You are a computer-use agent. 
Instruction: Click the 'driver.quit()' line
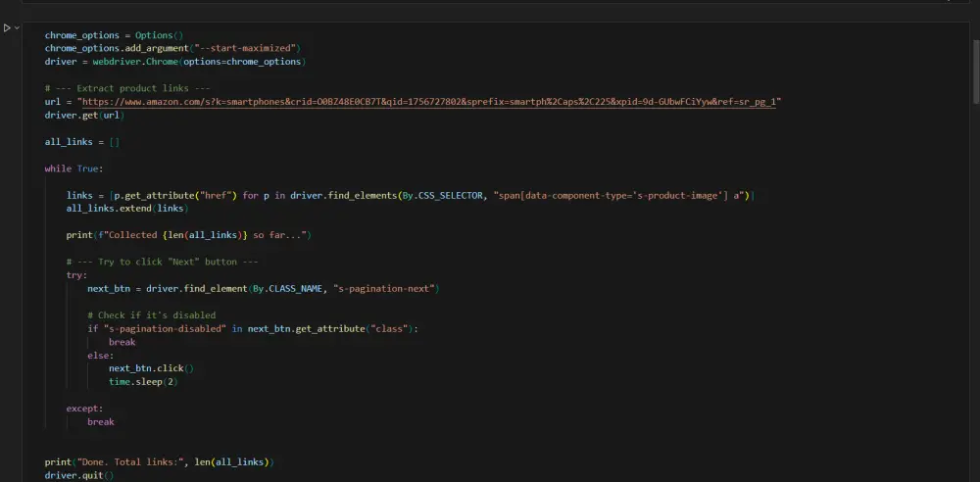tap(79, 476)
